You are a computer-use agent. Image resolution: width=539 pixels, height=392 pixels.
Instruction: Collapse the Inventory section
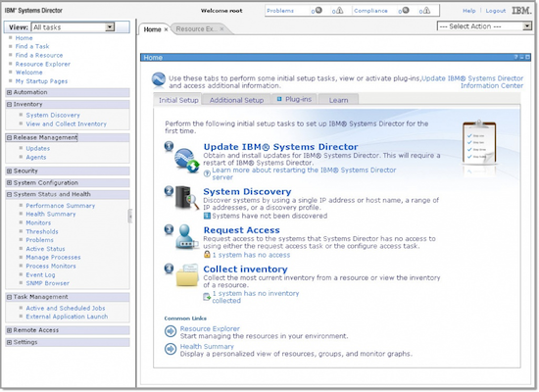tap(9, 104)
